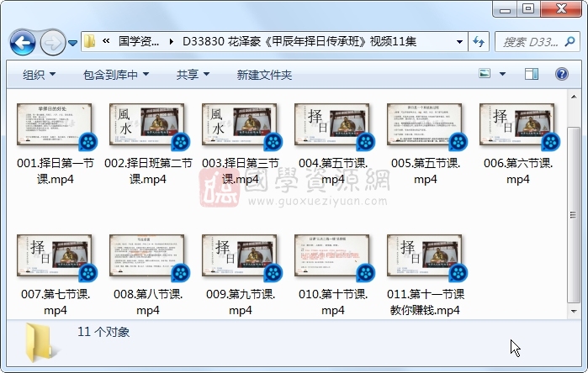588x373 pixels.
Task: Select 010.第十节课.mp4 thumbnail
Action: point(332,255)
